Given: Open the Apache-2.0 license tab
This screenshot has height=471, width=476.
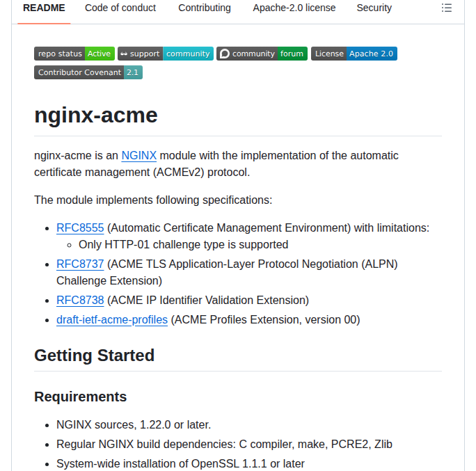Looking at the screenshot, I should [x=294, y=8].
